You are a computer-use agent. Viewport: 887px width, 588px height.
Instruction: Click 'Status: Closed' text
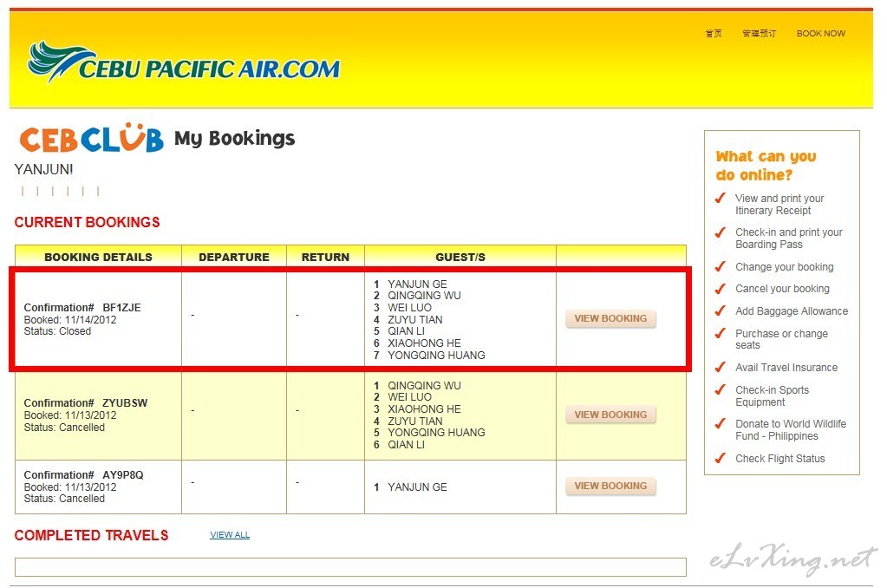coord(57,331)
